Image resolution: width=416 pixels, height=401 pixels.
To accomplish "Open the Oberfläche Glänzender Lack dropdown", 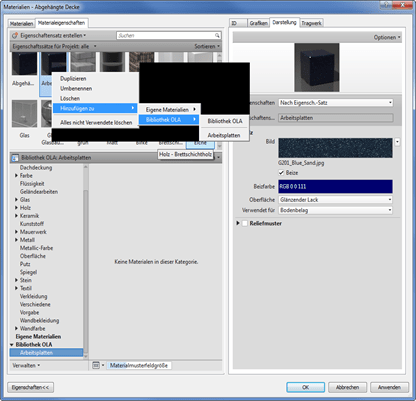I will (x=336, y=200).
